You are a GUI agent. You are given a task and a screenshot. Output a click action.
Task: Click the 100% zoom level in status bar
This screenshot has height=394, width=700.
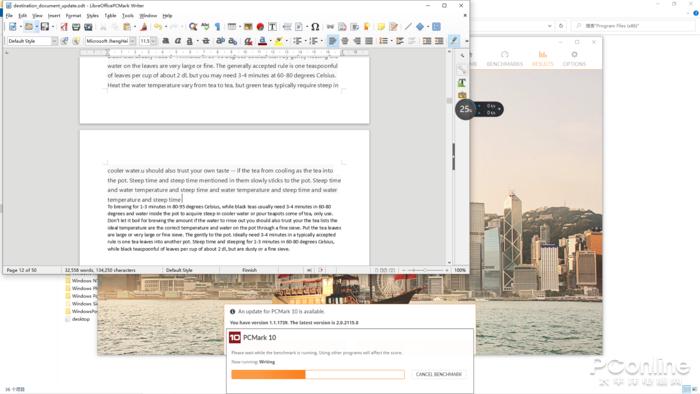460,270
